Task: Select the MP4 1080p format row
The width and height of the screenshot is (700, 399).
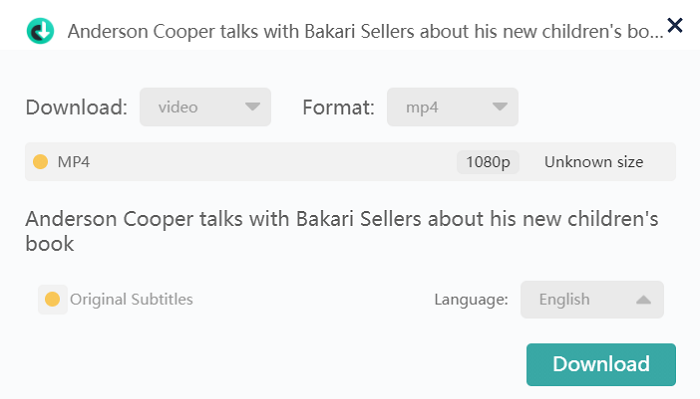Action: click(x=350, y=162)
